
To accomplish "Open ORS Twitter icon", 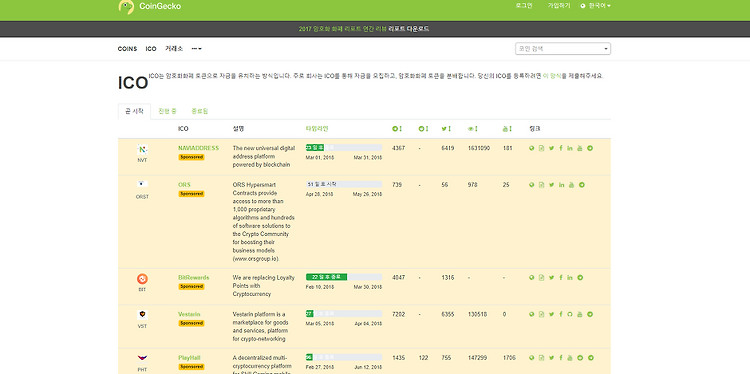I will (x=551, y=185).
